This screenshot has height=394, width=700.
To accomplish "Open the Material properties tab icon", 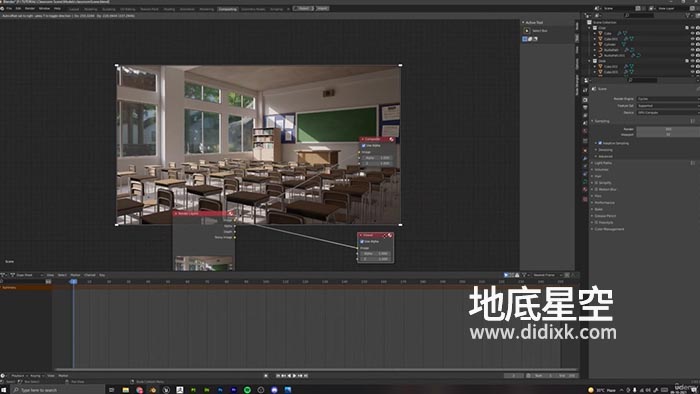I will [x=585, y=190].
